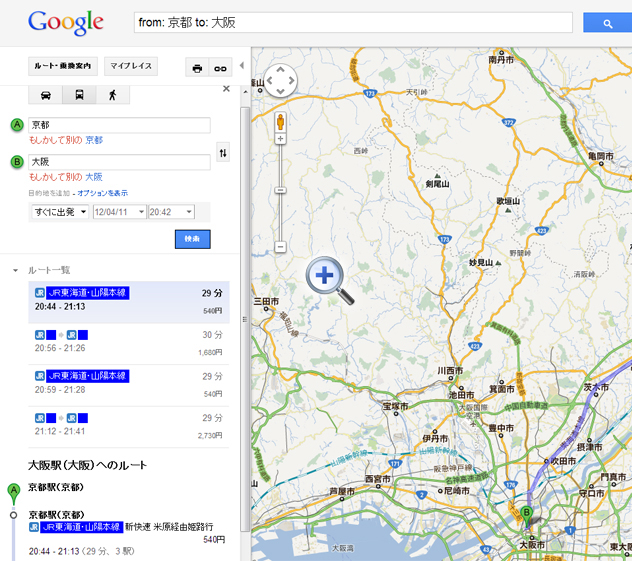Screen dimensions: 632x561
Task: Click the link chain icon
Action: tap(220, 67)
